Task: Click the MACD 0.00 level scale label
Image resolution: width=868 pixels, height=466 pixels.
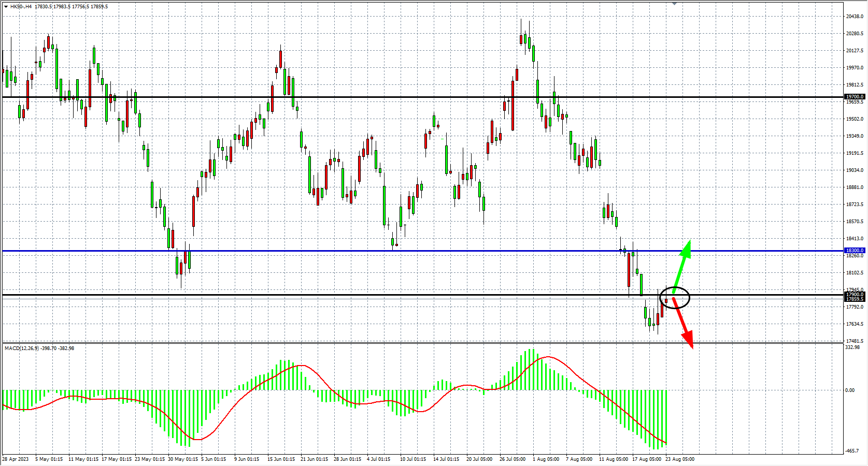Action: (850, 390)
